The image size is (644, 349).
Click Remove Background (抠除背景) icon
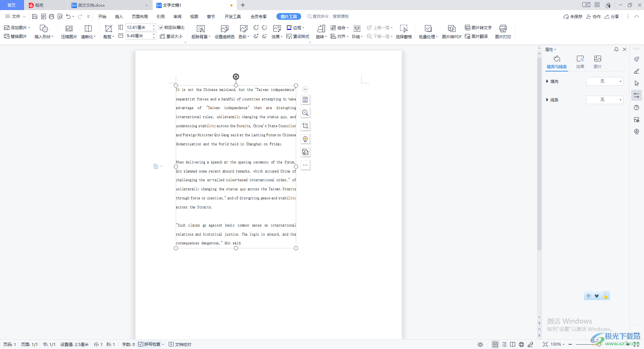pos(201,32)
